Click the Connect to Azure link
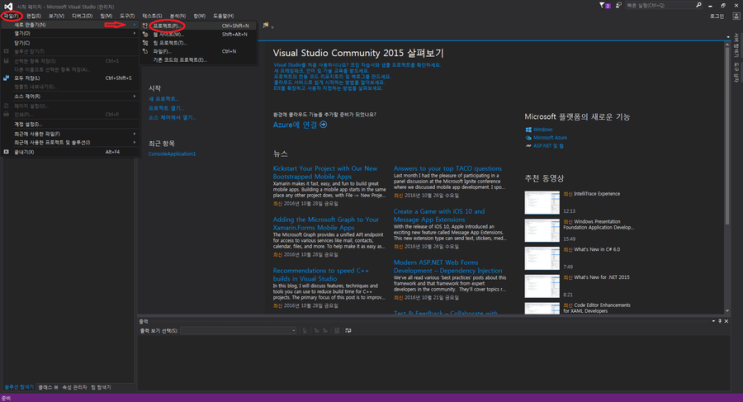Screen dimensions: 743x402 pos(300,125)
